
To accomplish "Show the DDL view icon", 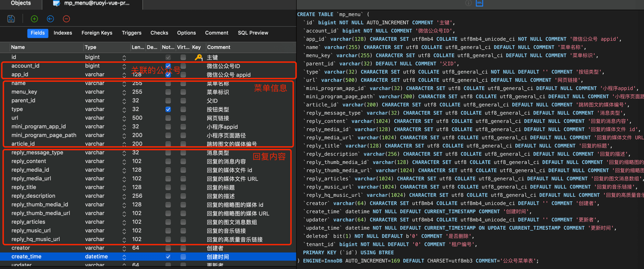I will pos(479,3).
